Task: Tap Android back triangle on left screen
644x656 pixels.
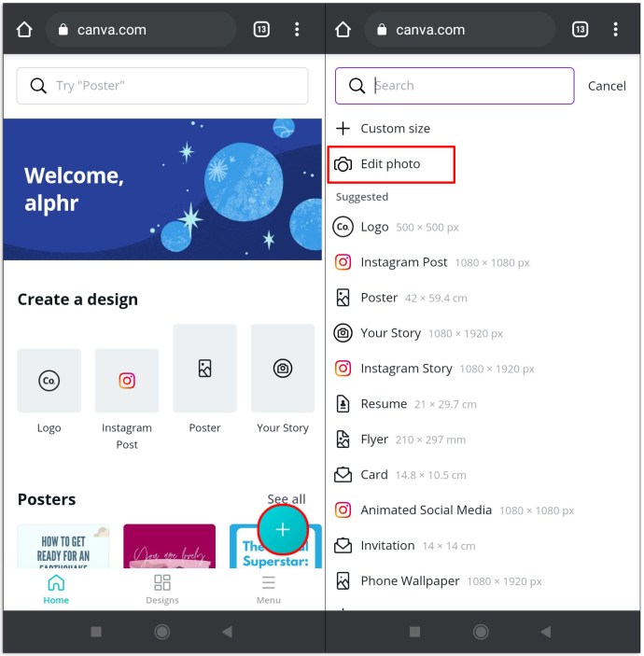Action: point(227,632)
